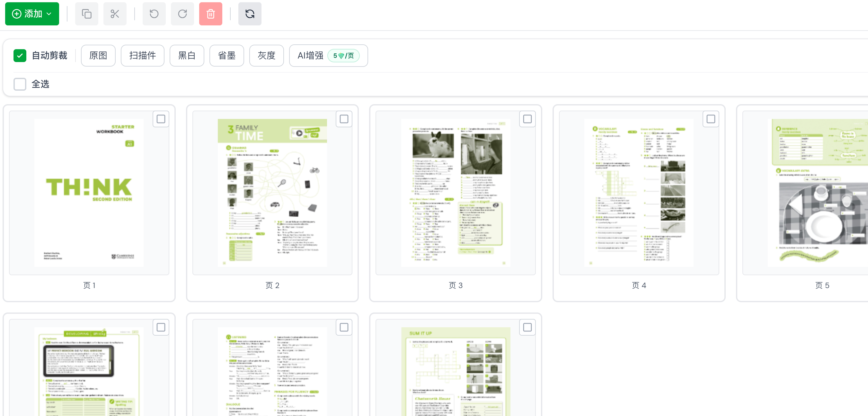Click the red trash delete icon
Screen dimensions: 868x416
pos(211,14)
